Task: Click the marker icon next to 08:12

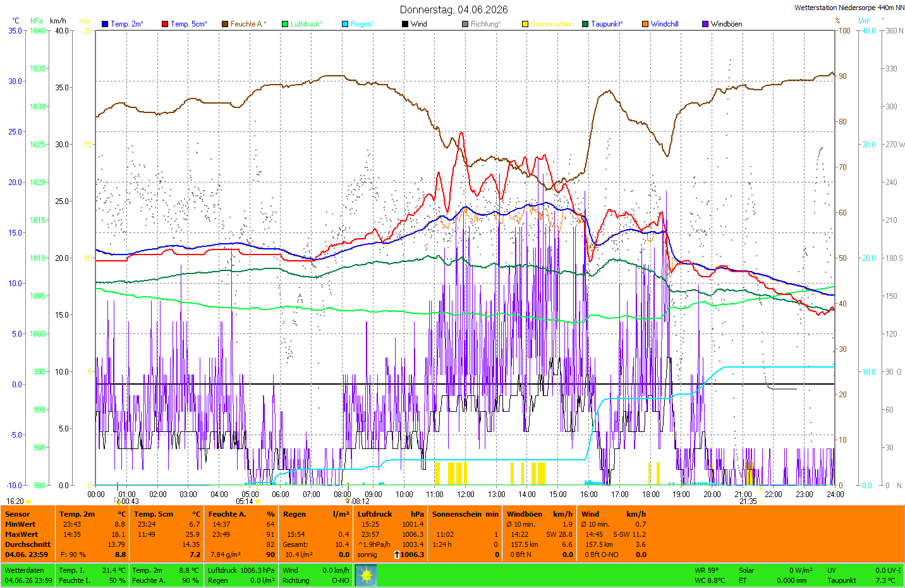Action: 348,501
